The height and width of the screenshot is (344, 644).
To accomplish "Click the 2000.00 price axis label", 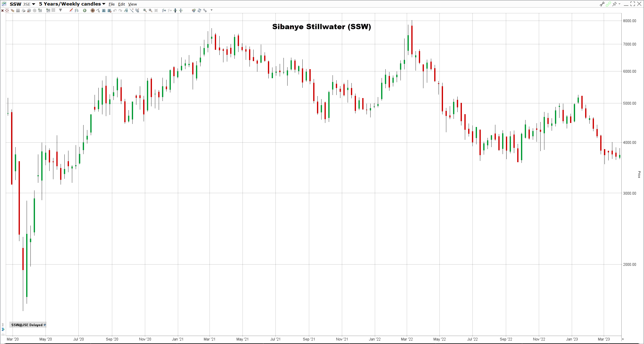I will point(629,264).
